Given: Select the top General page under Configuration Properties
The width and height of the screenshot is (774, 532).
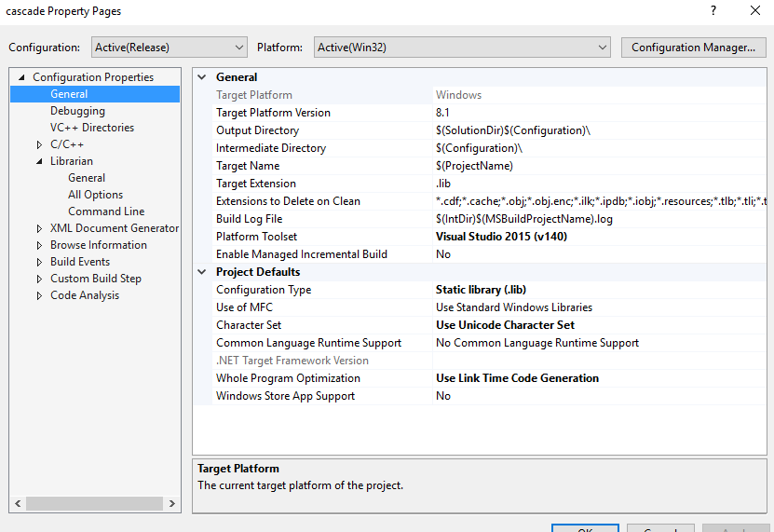Looking at the screenshot, I should (69, 94).
